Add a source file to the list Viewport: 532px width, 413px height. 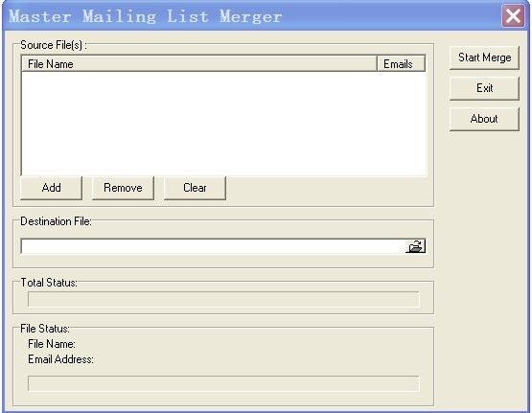[51, 188]
